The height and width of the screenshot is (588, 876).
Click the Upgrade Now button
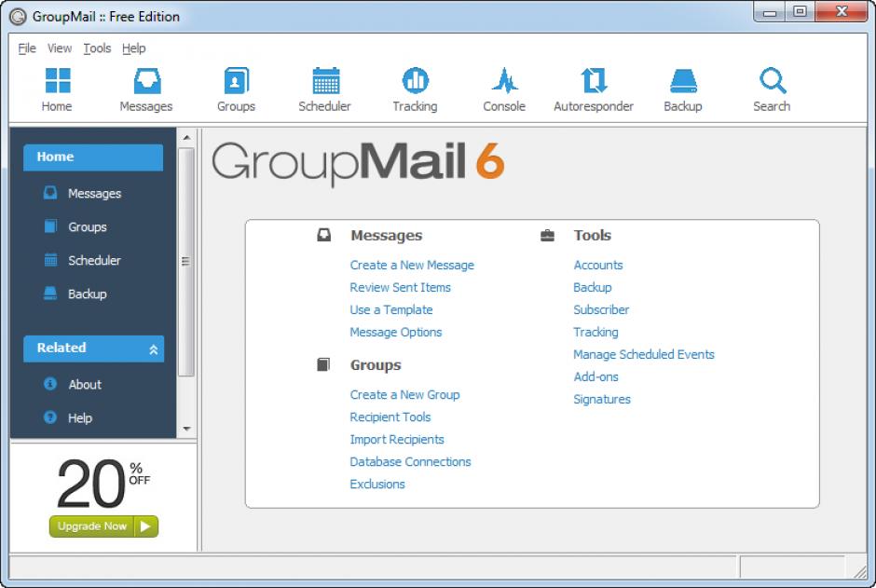point(104,526)
